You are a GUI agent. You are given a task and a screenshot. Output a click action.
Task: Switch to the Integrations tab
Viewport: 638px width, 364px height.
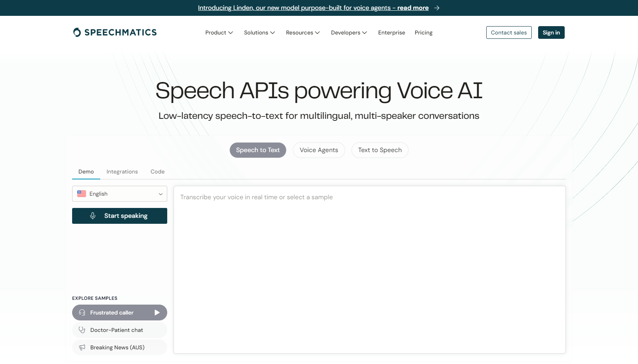coord(122,172)
